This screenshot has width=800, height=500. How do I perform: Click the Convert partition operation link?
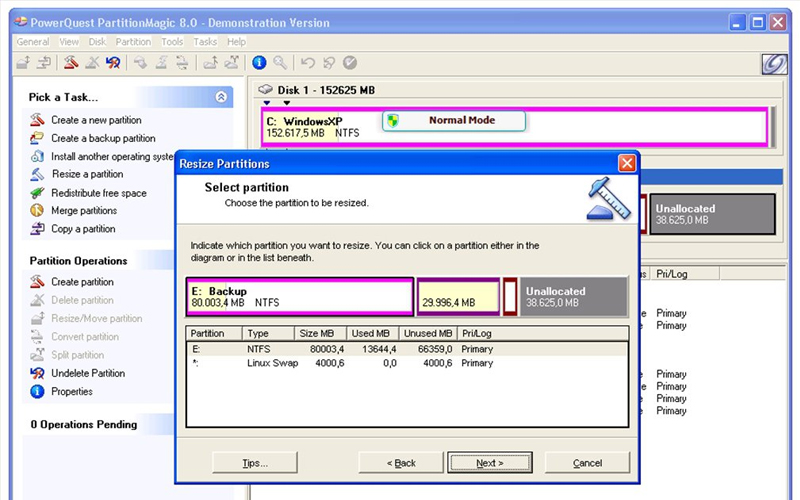tap(85, 337)
